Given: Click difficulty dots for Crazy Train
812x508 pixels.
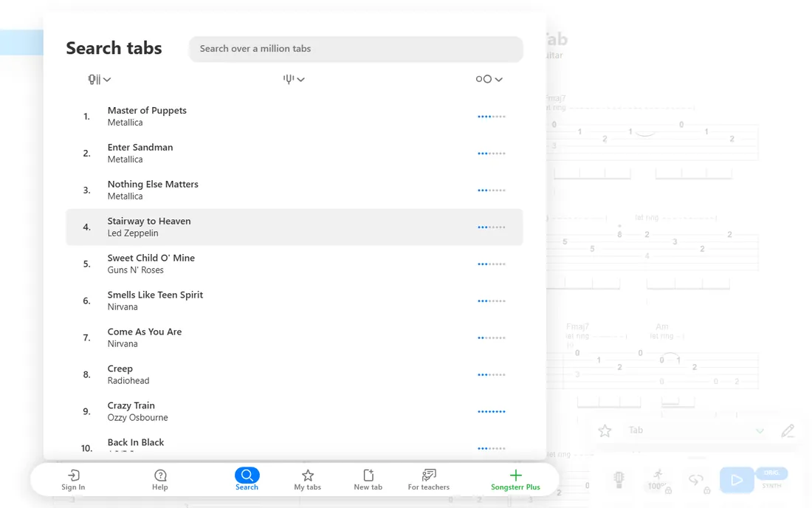Looking at the screenshot, I should (x=491, y=411).
